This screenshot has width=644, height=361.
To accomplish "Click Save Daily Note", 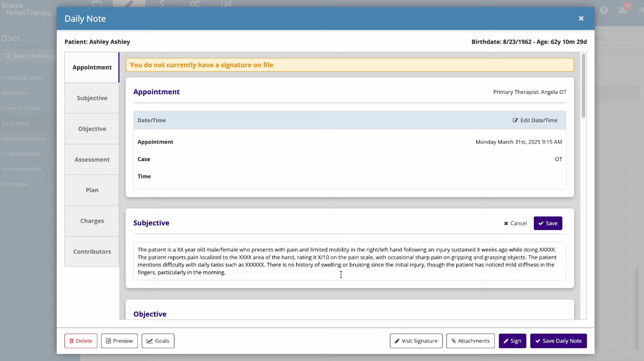I will [x=558, y=341].
